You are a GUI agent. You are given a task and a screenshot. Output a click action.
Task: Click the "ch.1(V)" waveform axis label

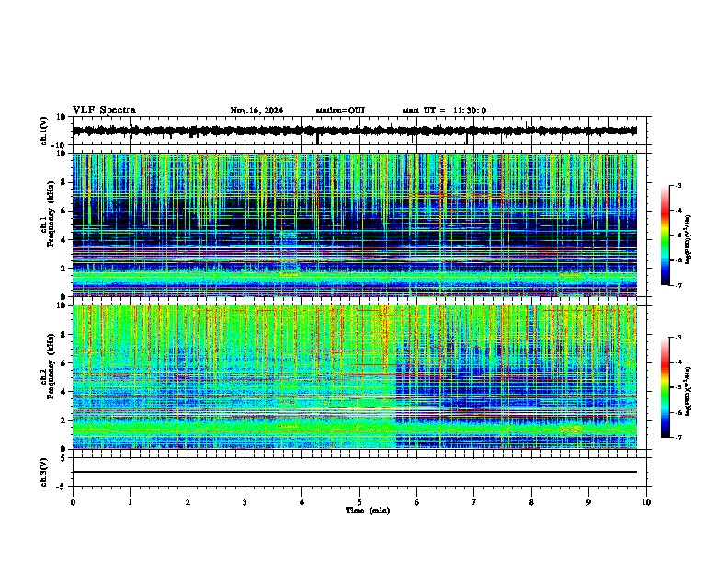coord(44,131)
